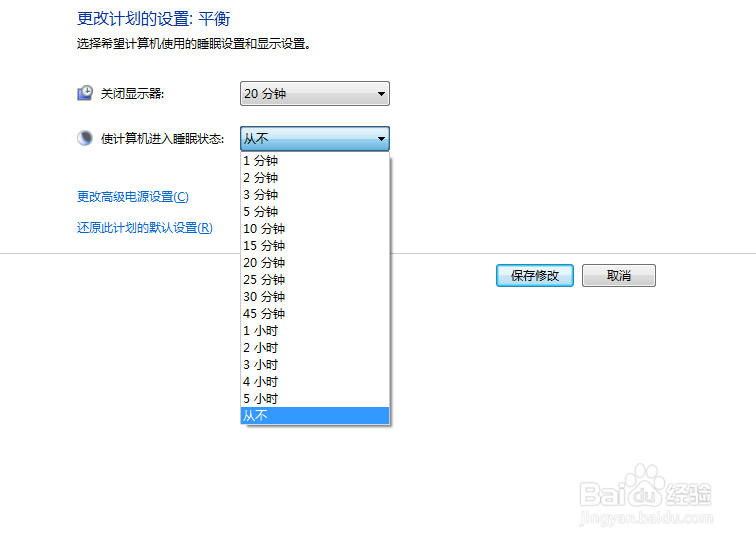This screenshot has width=756, height=545.
Task: Choose 5 小时 sleep option
Action: [x=315, y=398]
